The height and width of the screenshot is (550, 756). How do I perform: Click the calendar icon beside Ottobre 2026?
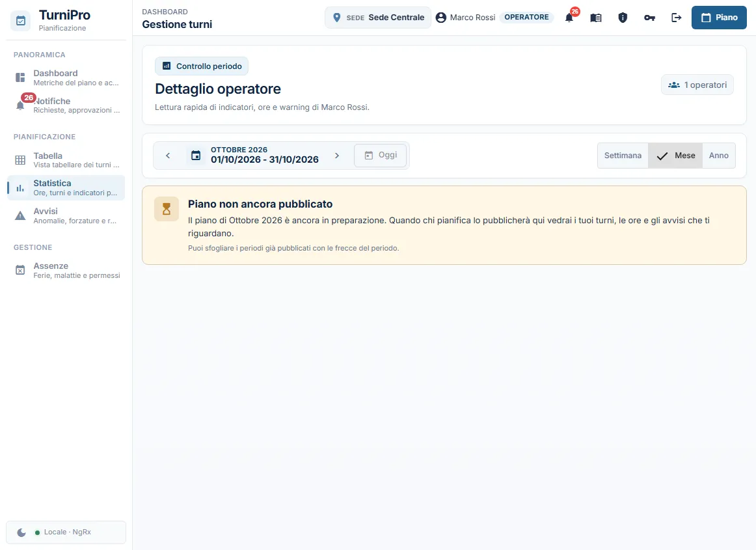click(196, 156)
